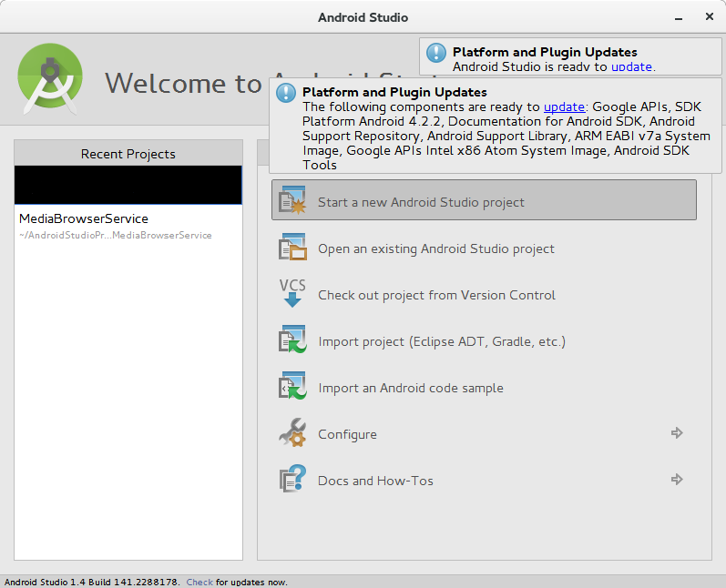The image size is (726, 588).
Task: Expand the Configure submenu arrow
Action: tap(677, 433)
